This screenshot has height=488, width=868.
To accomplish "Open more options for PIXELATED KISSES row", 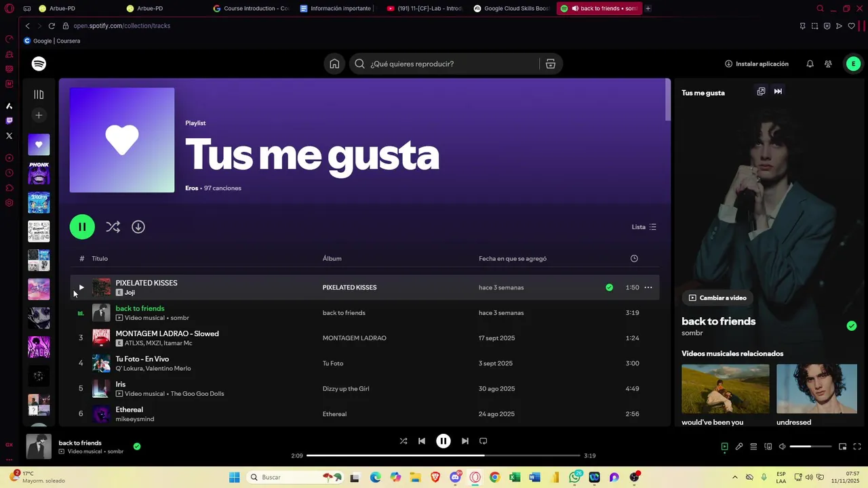I will click(x=648, y=287).
